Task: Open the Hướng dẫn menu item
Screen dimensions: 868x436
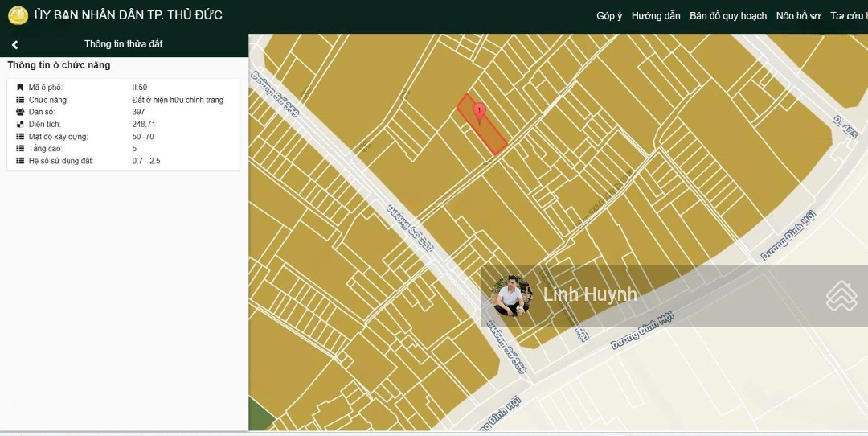Action: tap(655, 16)
